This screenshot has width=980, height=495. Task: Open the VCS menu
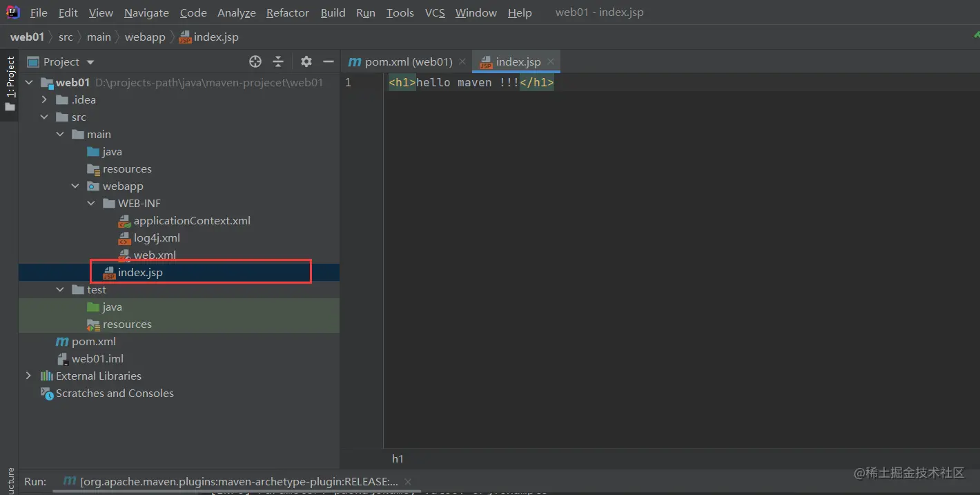(x=435, y=12)
